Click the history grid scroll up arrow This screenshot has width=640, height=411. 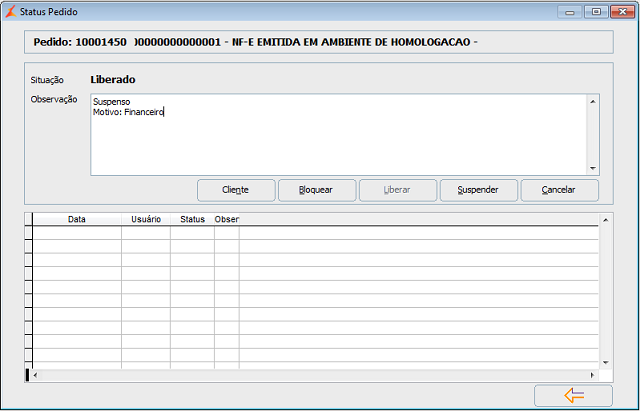click(606, 220)
